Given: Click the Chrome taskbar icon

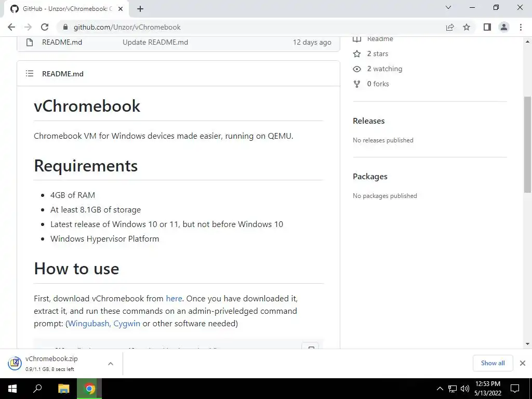Looking at the screenshot, I should [x=89, y=389].
